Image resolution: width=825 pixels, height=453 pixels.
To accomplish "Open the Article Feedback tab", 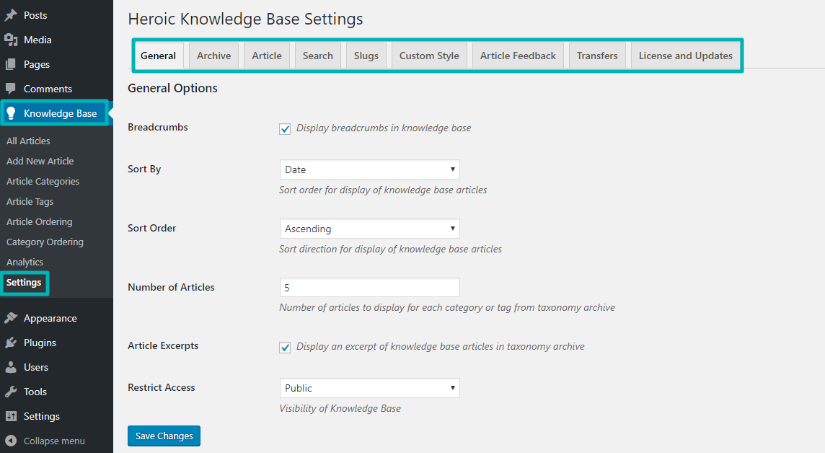I will (518, 56).
